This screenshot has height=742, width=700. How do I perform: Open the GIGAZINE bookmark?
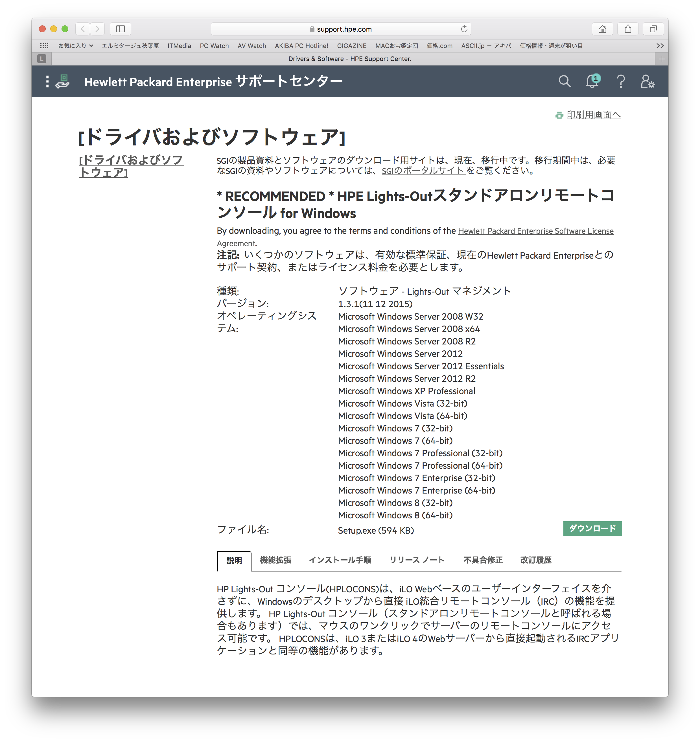click(351, 45)
